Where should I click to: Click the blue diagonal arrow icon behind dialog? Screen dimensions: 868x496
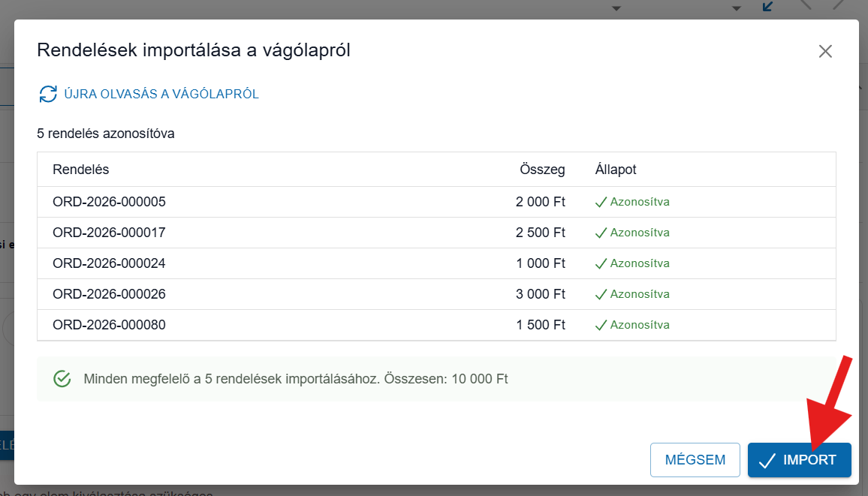point(767,7)
